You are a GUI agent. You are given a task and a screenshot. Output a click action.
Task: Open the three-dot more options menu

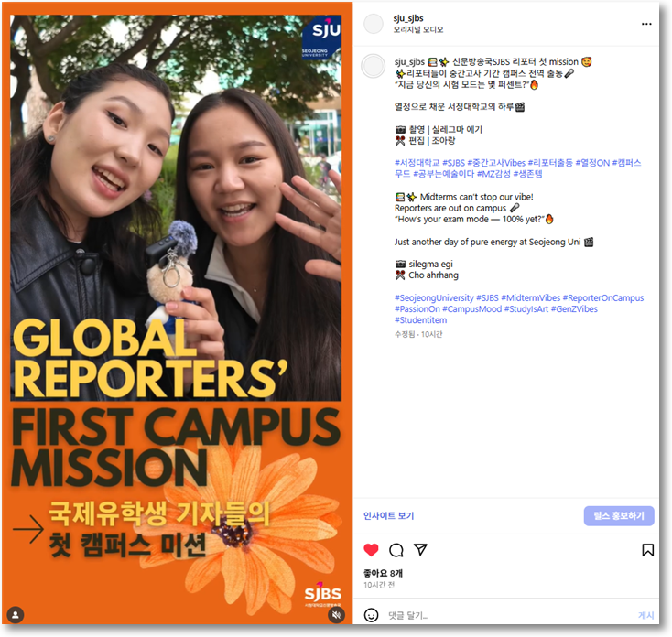click(x=647, y=24)
